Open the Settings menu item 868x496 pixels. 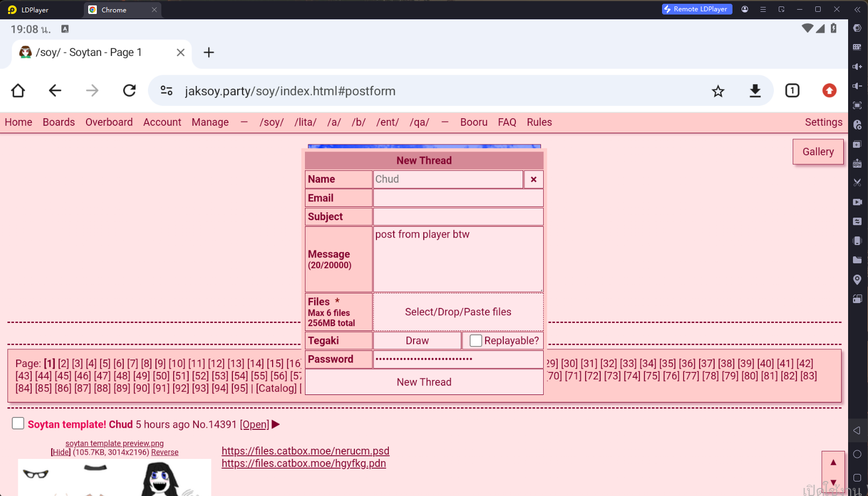[x=823, y=122]
